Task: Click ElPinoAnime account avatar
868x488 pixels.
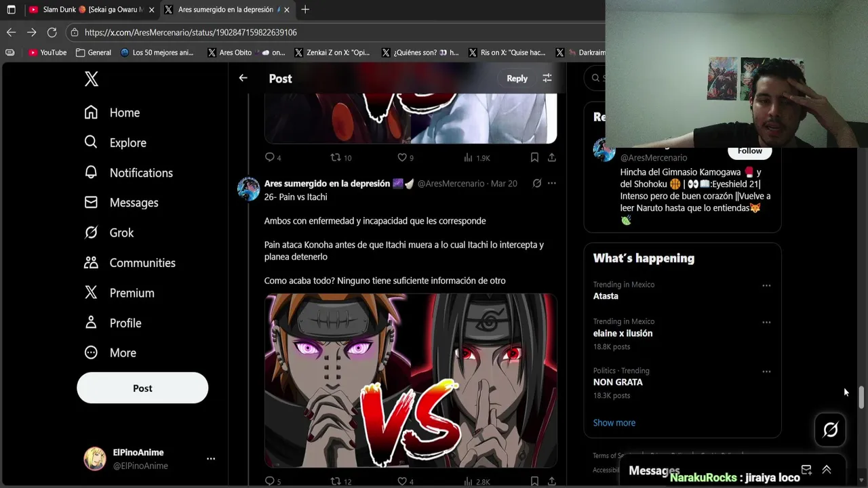Action: (95, 459)
